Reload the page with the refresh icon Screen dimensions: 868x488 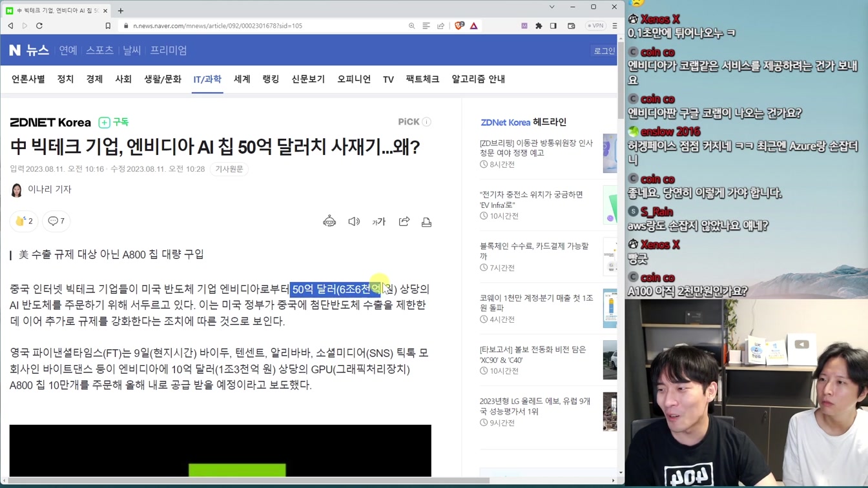click(39, 26)
